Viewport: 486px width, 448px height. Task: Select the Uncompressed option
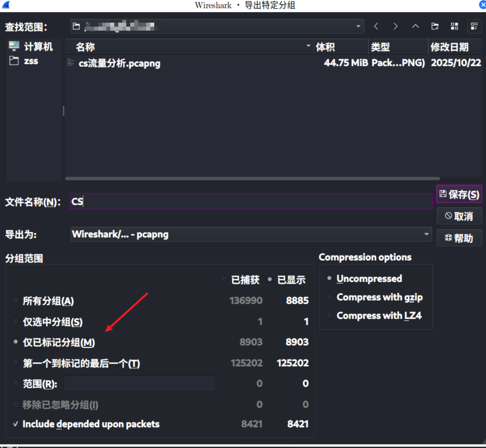[329, 278]
